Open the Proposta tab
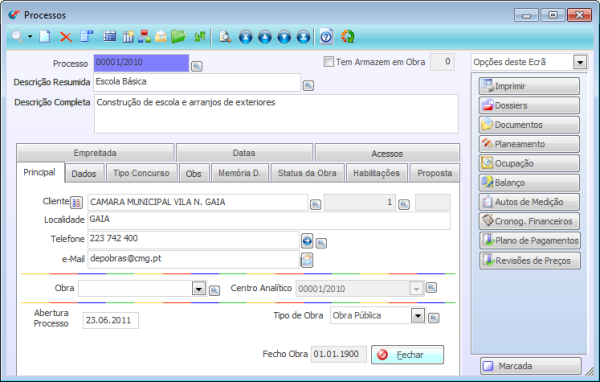600x382 pixels. [435, 173]
